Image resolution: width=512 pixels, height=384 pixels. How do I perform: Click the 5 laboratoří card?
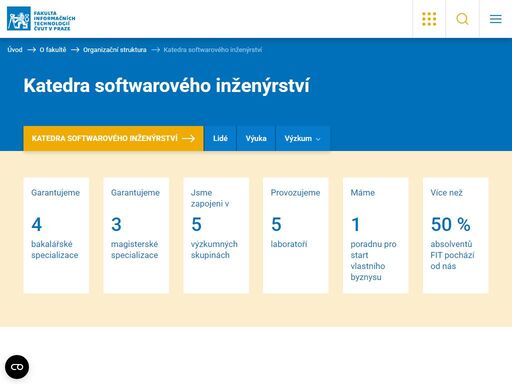pyautogui.click(x=296, y=235)
